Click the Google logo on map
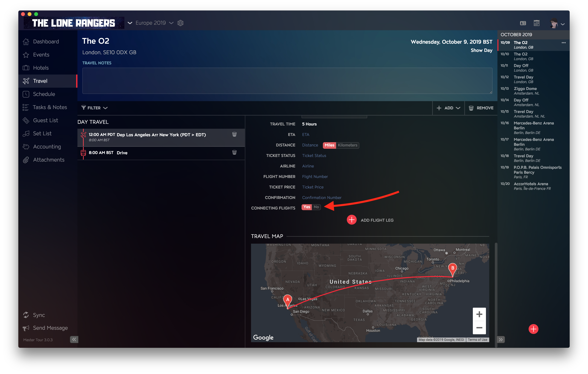 263,338
